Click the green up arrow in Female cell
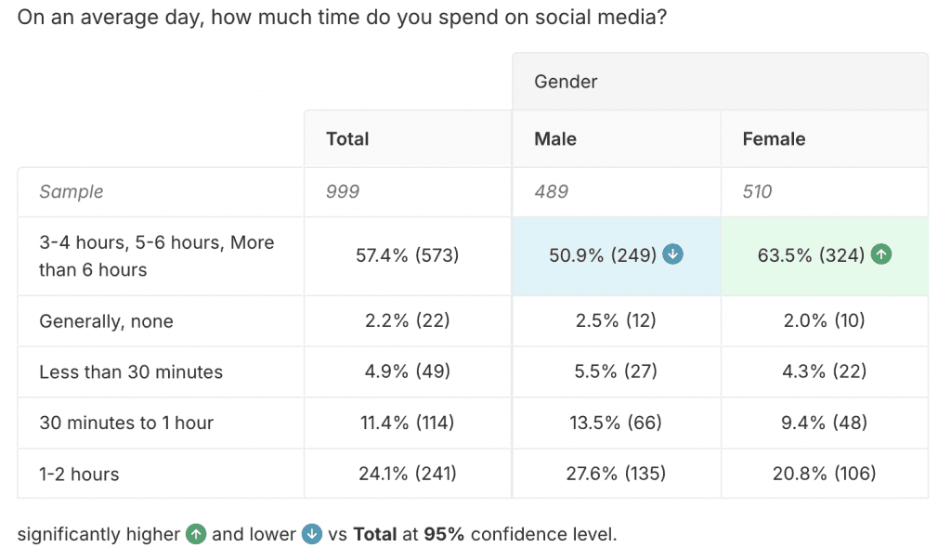 pos(881,254)
